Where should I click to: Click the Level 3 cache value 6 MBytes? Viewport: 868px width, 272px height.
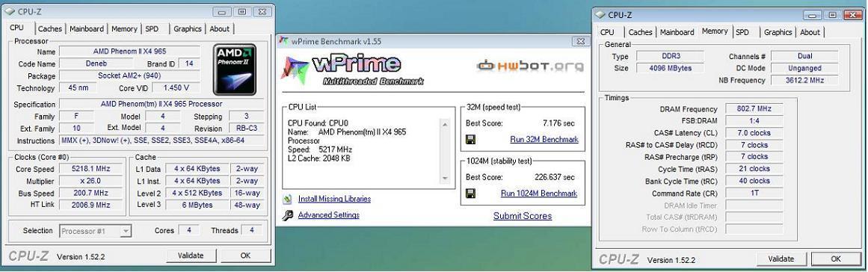(x=197, y=205)
